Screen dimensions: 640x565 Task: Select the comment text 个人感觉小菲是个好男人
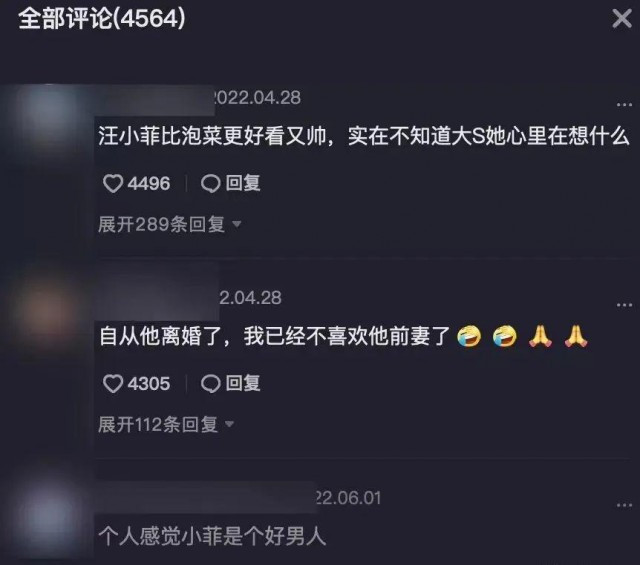[x=212, y=536]
